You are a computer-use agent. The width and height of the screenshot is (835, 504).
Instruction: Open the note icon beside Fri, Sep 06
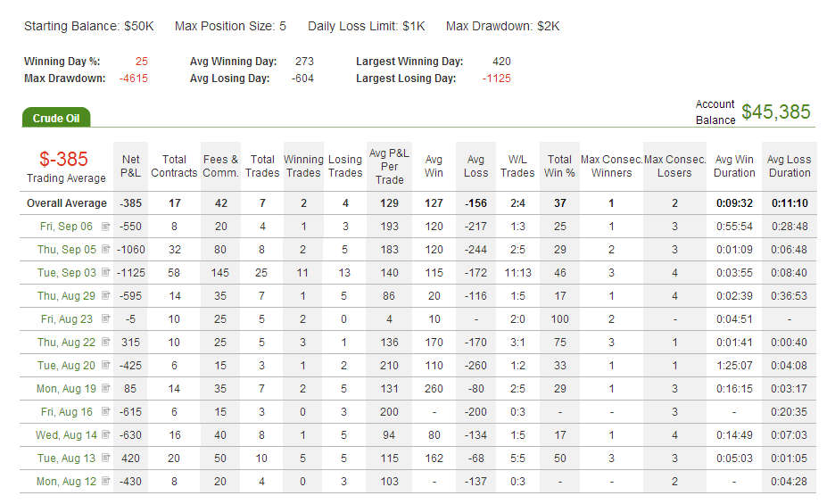(105, 226)
